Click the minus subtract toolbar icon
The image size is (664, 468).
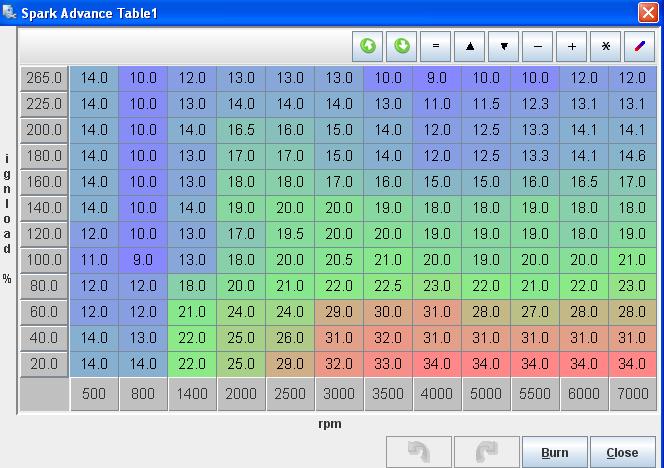pos(537,46)
